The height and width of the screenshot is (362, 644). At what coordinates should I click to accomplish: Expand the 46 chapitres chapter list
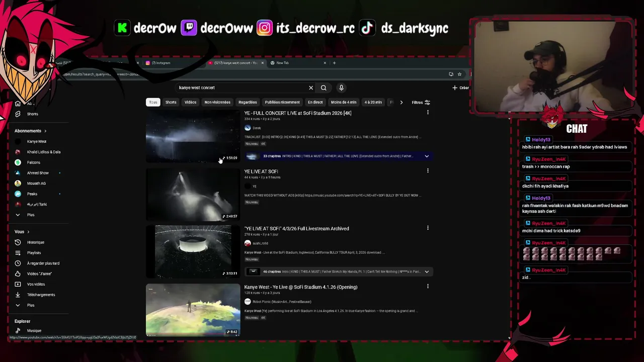(427, 272)
